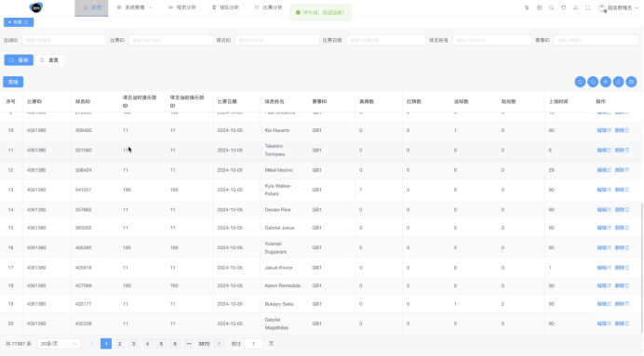
Task: Edit the Jakub Kiwior row
Action: pos(604,268)
